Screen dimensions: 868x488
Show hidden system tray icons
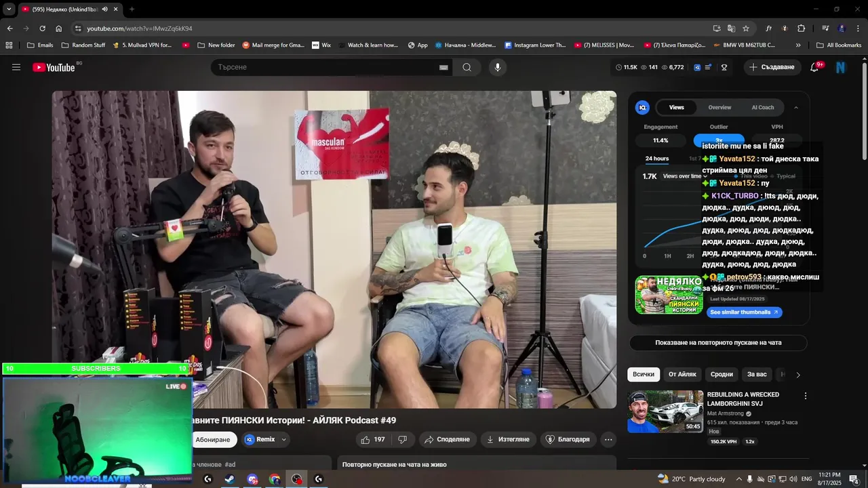(739, 479)
